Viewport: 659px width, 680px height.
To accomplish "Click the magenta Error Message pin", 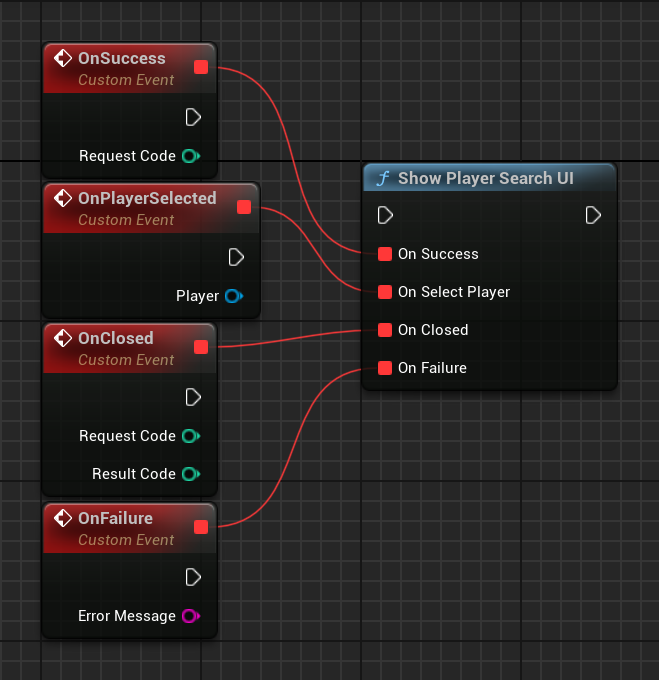I will coord(190,616).
